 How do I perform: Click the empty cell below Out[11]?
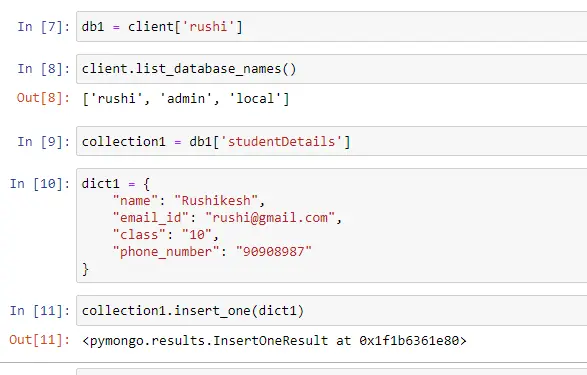point(332,372)
